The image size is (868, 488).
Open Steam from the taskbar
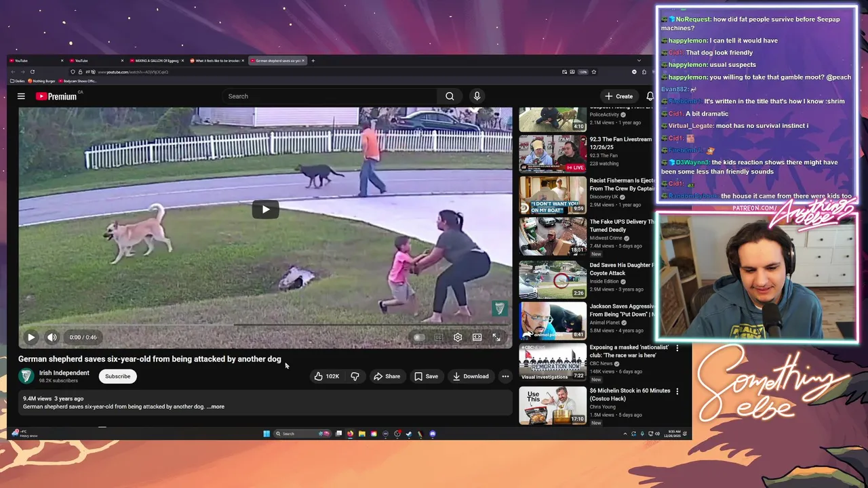[409, 434]
